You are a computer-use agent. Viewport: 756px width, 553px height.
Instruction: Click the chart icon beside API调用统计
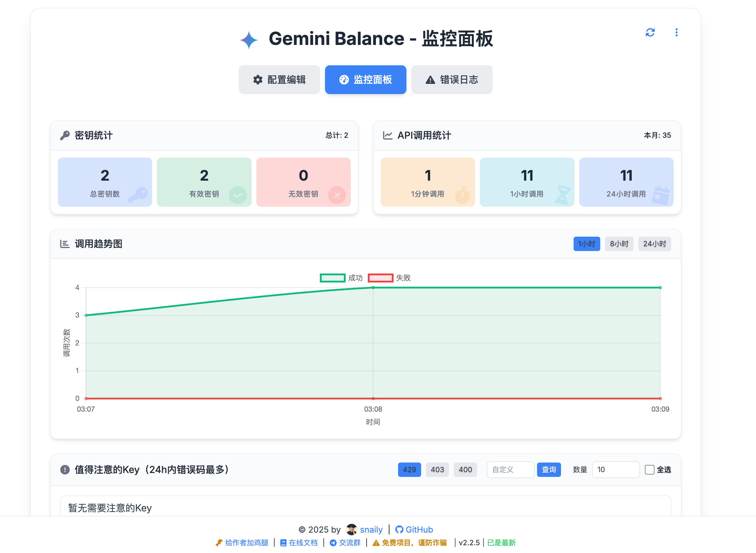[388, 136]
